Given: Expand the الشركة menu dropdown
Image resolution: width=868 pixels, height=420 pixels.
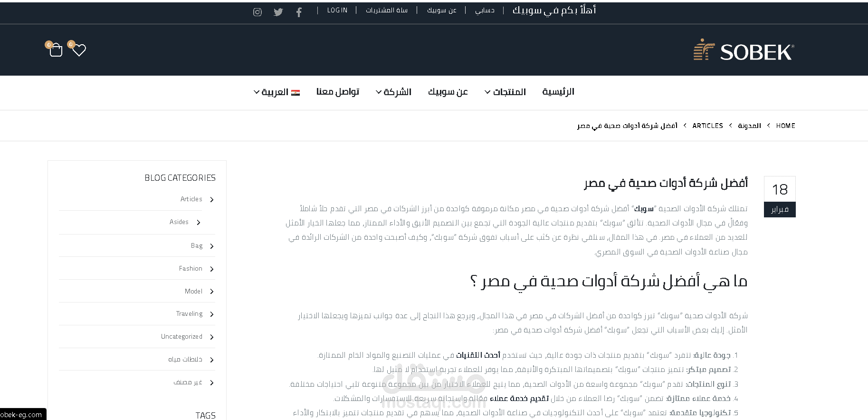Looking at the screenshot, I should (x=393, y=92).
